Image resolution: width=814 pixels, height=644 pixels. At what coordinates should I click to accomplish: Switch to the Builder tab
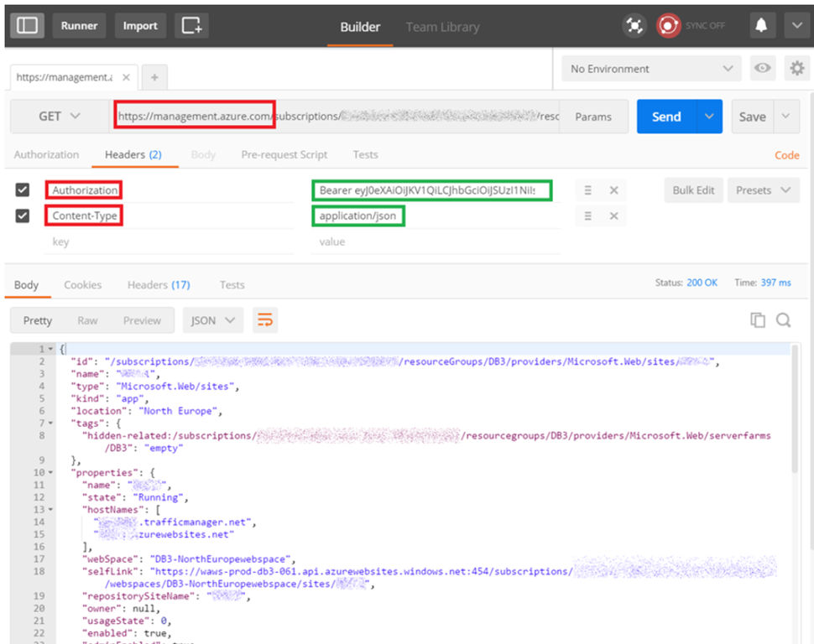[x=360, y=27]
